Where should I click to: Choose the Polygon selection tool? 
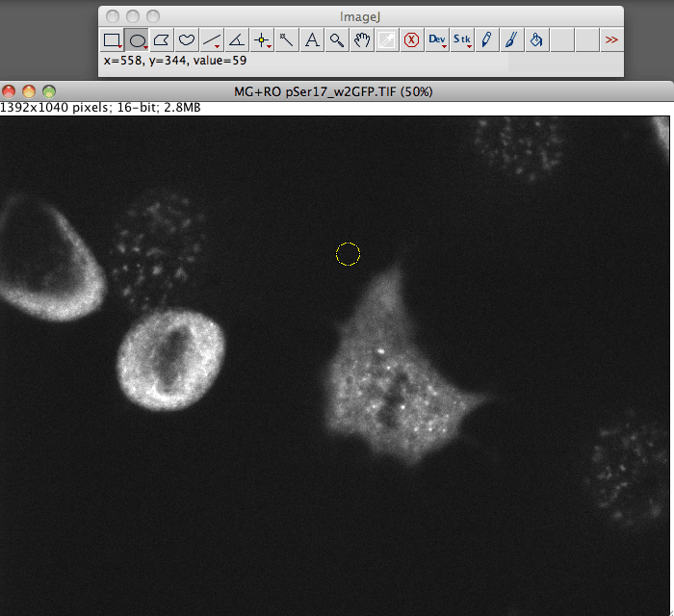[163, 39]
